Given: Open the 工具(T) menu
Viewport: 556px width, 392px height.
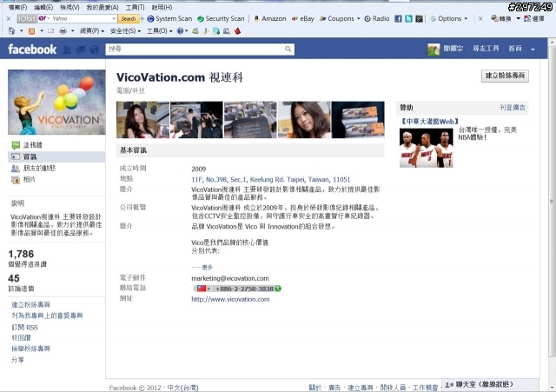Looking at the screenshot, I should click(136, 7).
